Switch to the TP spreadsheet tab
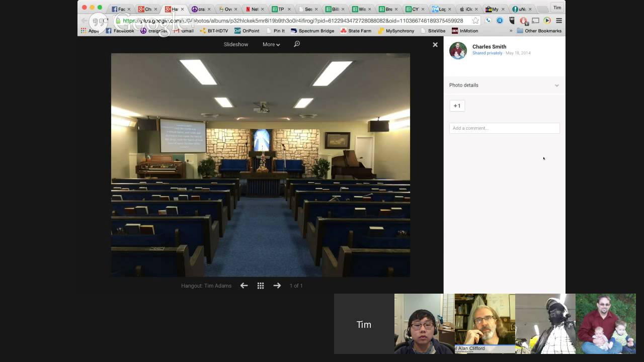 (281, 9)
